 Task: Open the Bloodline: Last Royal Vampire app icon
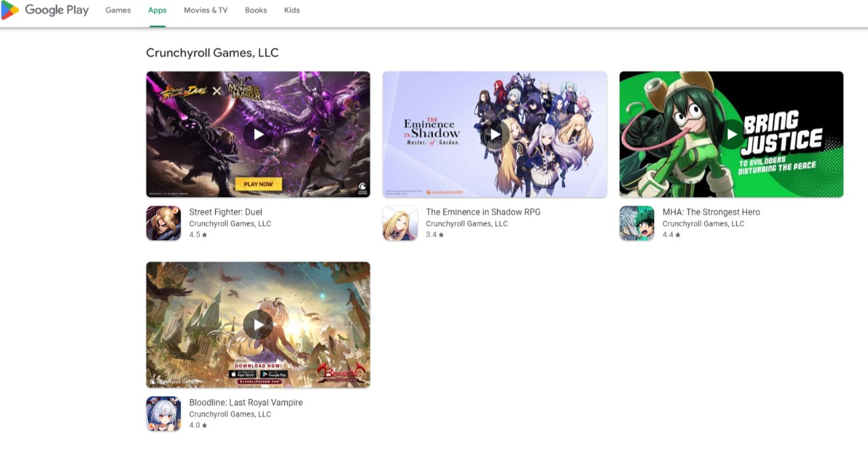point(163,414)
